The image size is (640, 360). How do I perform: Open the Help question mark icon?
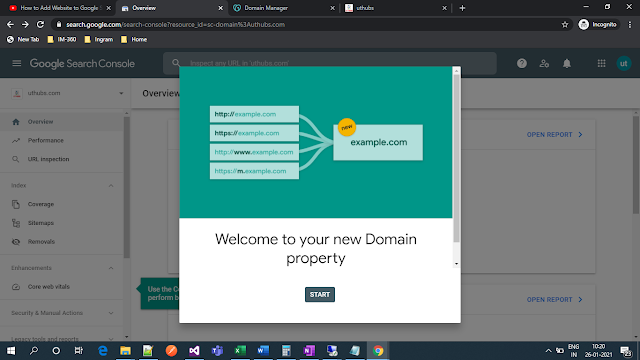(x=522, y=63)
